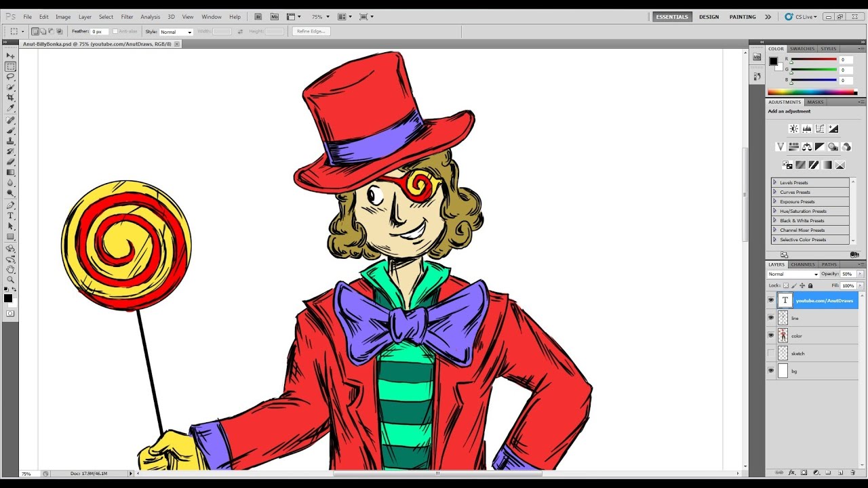The width and height of the screenshot is (868, 488).
Task: Show the sketch layer visibility
Action: [771, 353]
